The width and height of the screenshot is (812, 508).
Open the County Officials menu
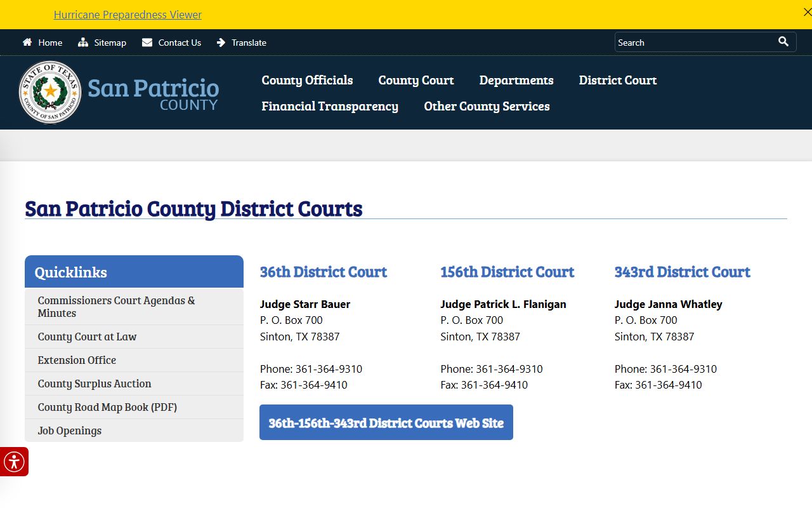point(307,80)
